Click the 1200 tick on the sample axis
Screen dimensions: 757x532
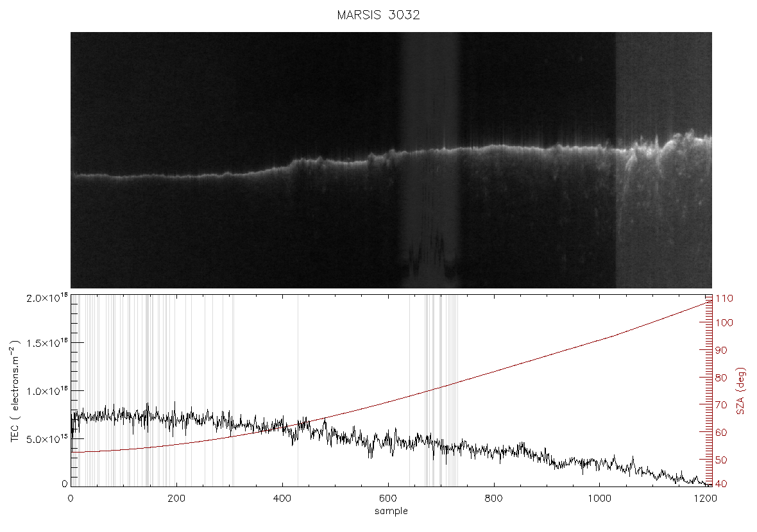pos(705,498)
